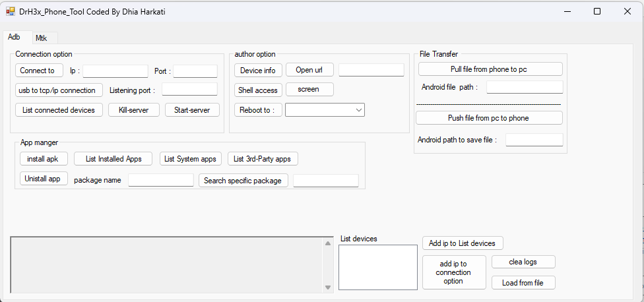Focus the Ip input field

tap(115, 71)
